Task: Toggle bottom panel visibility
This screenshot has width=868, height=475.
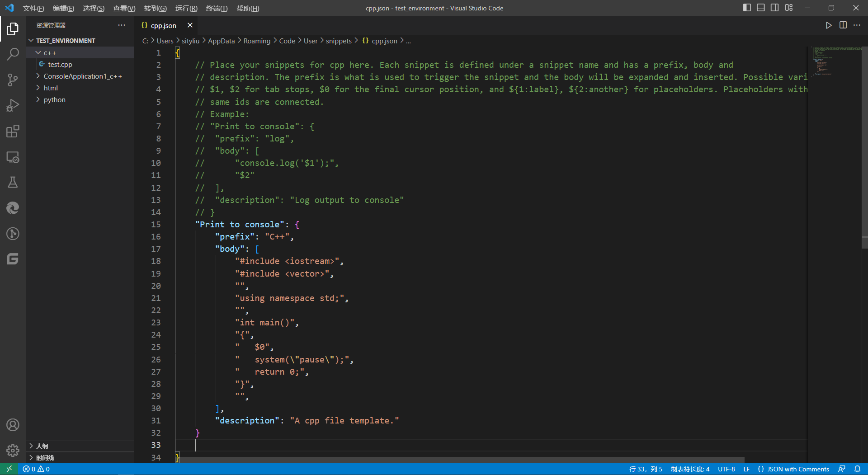Action: (x=761, y=8)
